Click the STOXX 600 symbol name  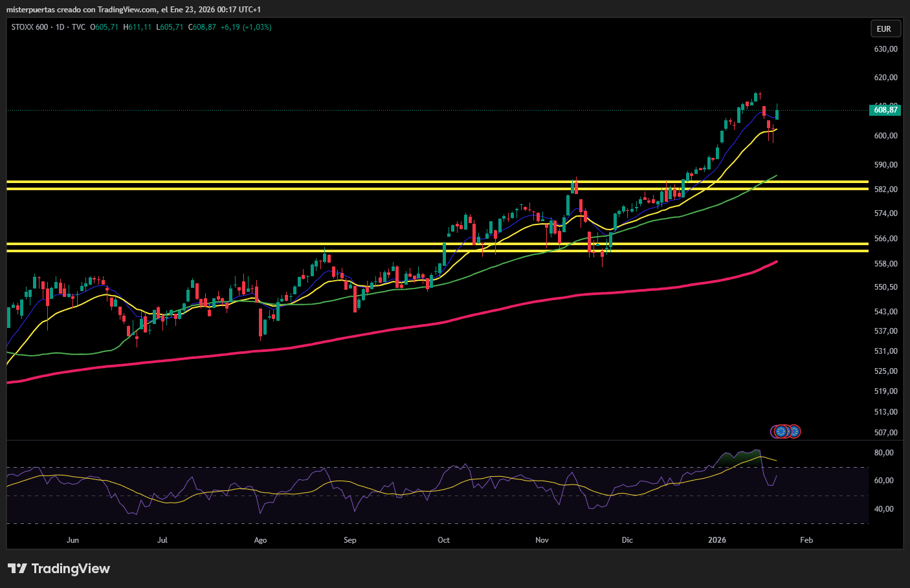(x=29, y=27)
